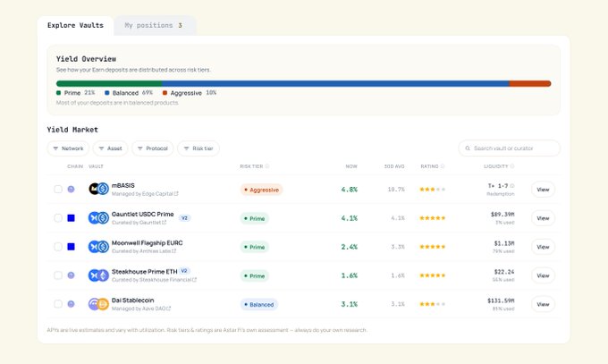This screenshot has width=608, height=364.
Task: View the Steakhouse Prime ETH vault
Action: 543,275
